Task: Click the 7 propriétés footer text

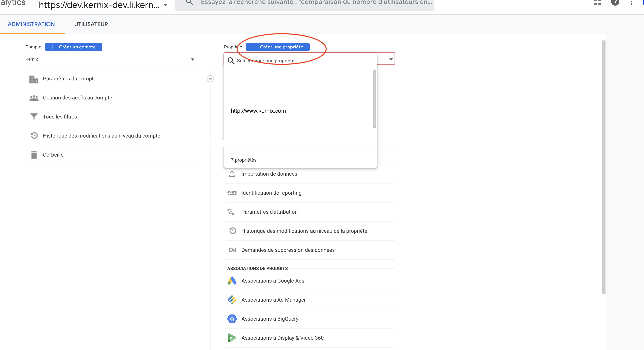Action: click(x=244, y=160)
